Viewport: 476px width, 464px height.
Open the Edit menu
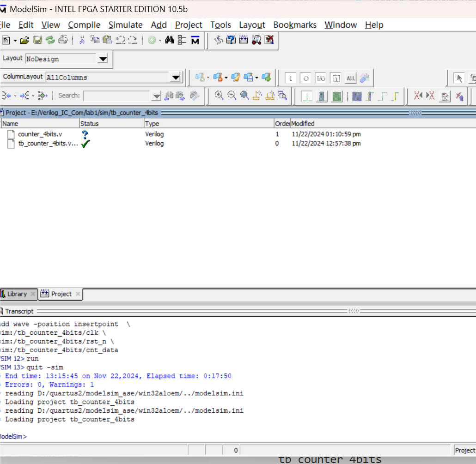pyautogui.click(x=26, y=25)
